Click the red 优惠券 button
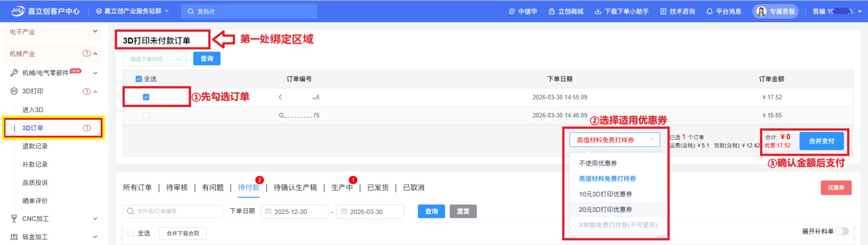The width and height of the screenshot is (868, 245). 836,188
